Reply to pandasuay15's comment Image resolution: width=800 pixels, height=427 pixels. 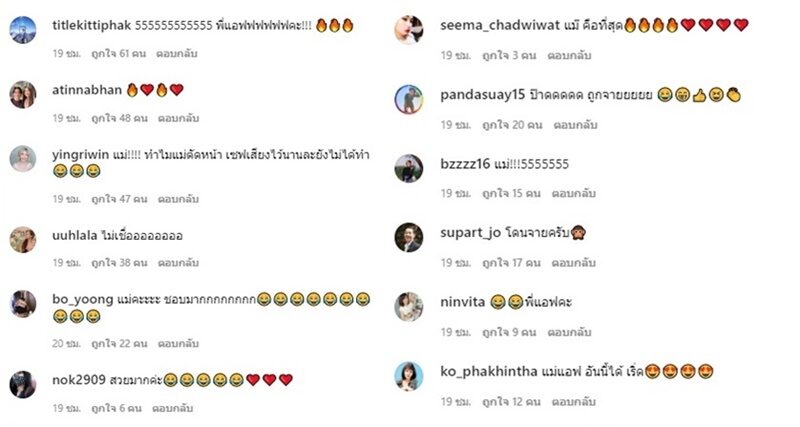click(575, 125)
